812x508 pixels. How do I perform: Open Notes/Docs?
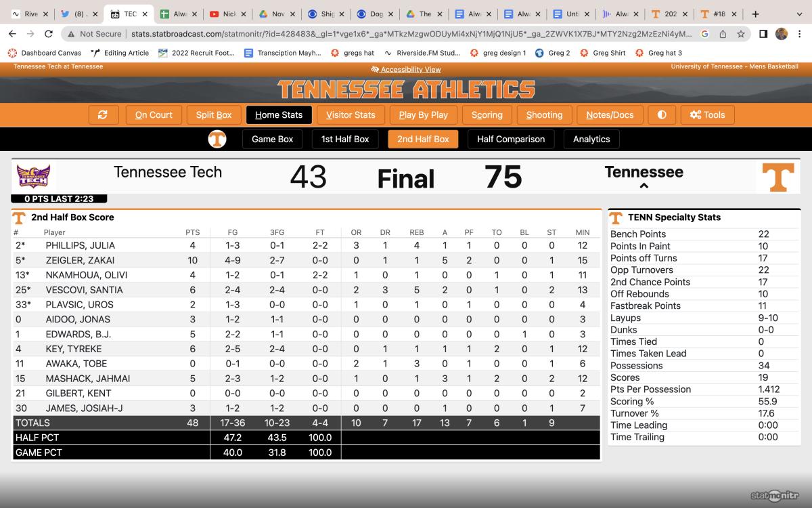(x=610, y=114)
